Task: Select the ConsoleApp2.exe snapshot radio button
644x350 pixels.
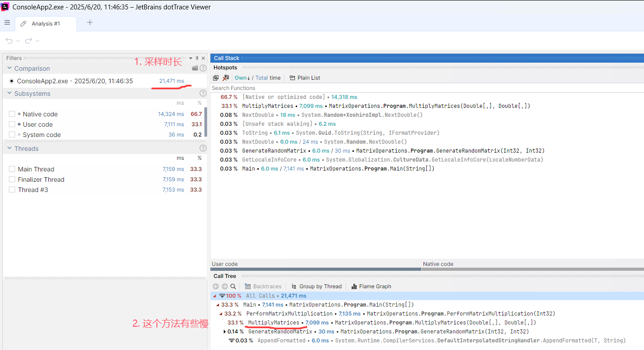Action: 12,81
